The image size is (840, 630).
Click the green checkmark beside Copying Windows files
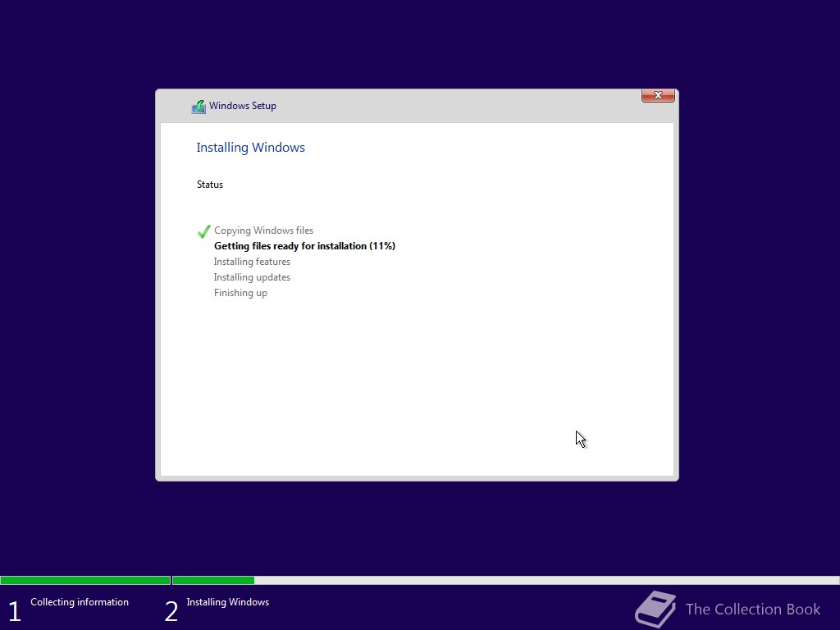tap(203, 231)
